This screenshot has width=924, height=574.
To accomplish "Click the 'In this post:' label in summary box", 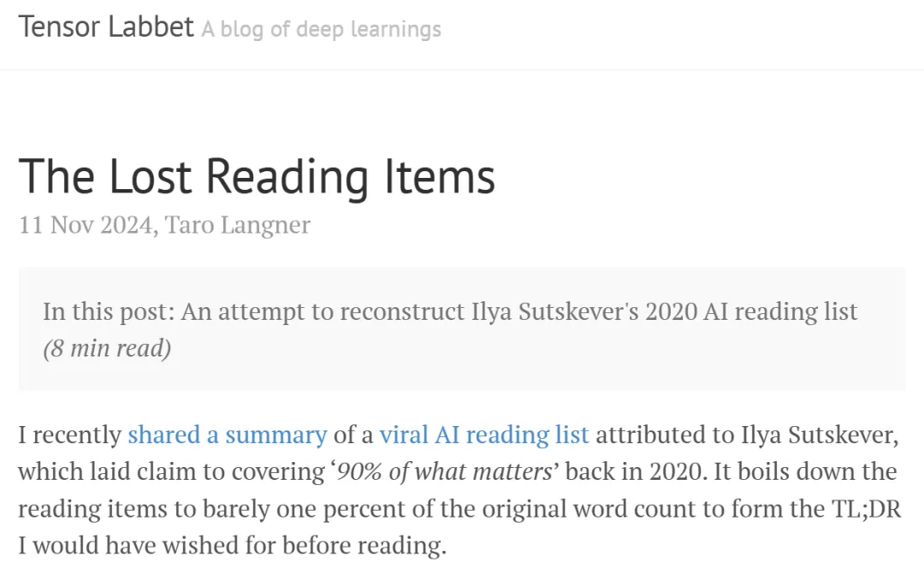I will [109, 311].
